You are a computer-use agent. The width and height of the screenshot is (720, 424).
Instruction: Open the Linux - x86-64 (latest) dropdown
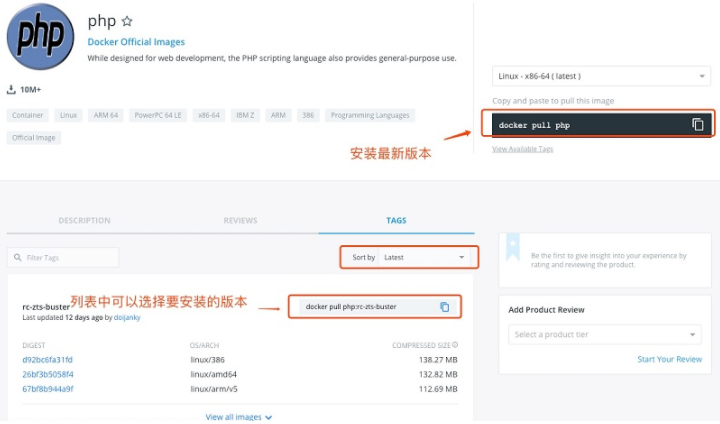pyautogui.click(x=601, y=76)
